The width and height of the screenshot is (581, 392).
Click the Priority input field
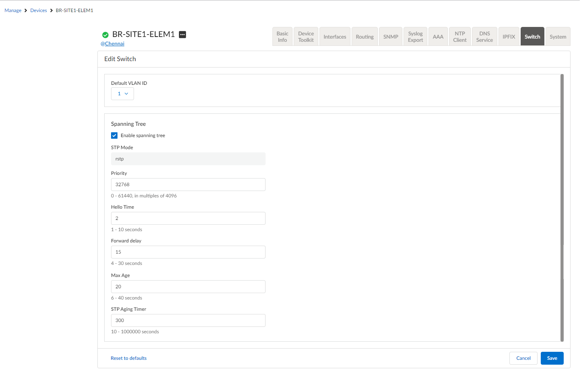[188, 185]
